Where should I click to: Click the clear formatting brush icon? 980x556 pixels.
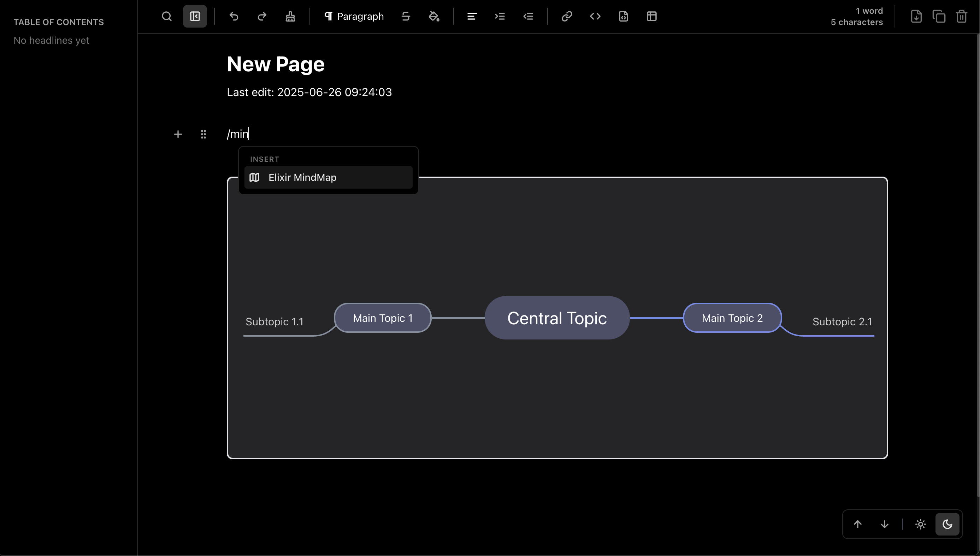tap(290, 16)
